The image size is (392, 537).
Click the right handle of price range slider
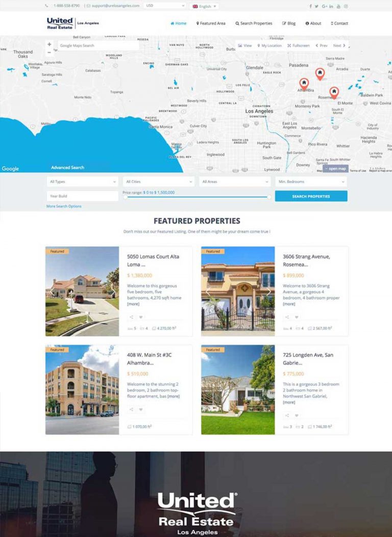(x=269, y=197)
